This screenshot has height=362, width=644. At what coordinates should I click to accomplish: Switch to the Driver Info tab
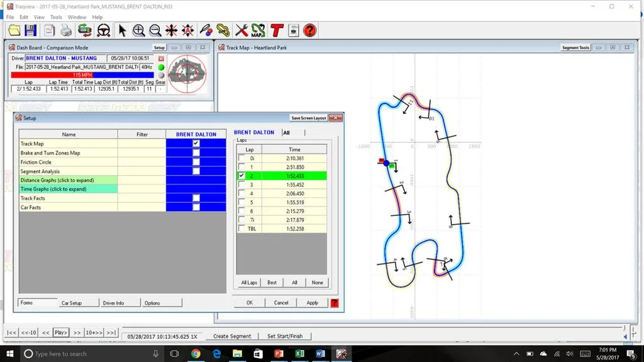point(120,303)
